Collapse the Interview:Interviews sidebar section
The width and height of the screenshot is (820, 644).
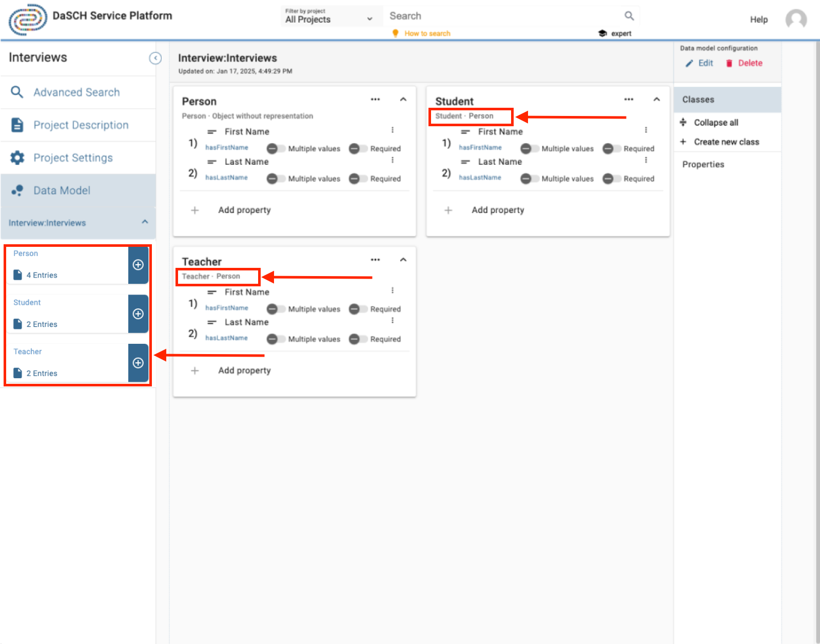[x=145, y=222]
